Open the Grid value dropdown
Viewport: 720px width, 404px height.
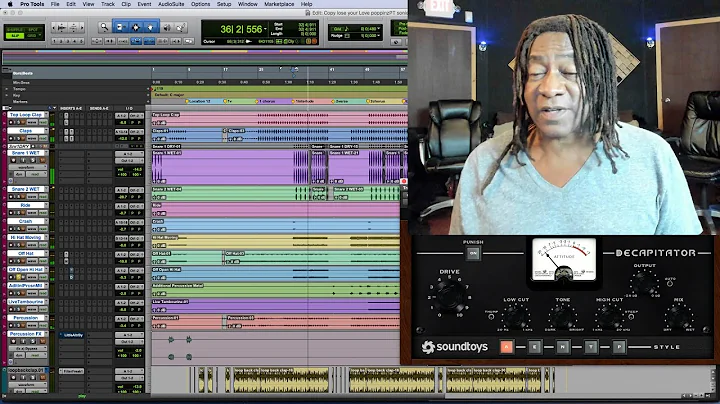pyautogui.click(x=378, y=29)
